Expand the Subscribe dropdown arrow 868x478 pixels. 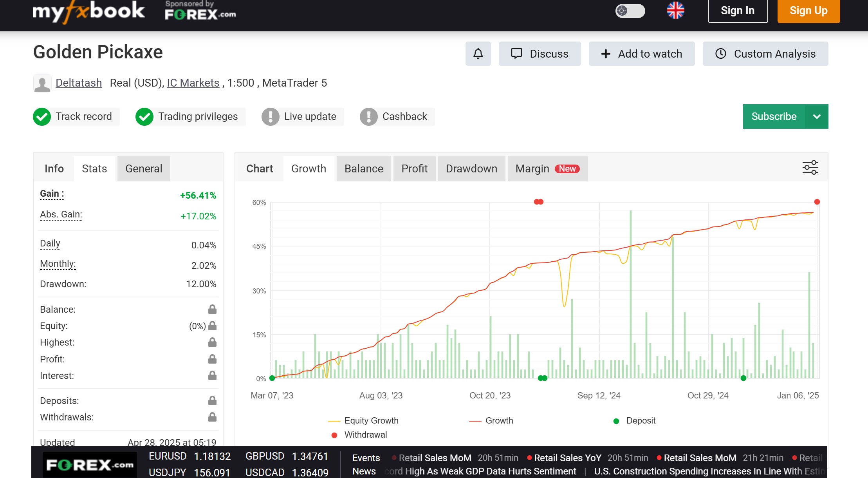[817, 117]
